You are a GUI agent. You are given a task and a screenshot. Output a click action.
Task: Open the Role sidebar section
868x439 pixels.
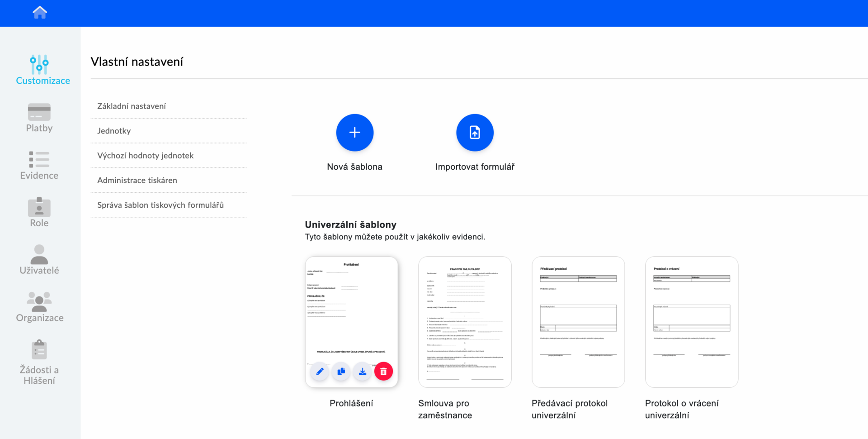[39, 213]
